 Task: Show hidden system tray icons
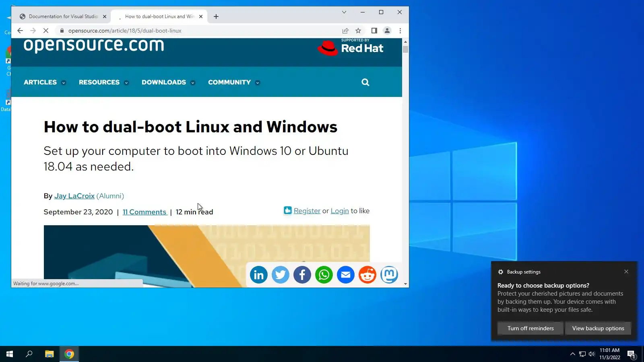pyautogui.click(x=573, y=354)
